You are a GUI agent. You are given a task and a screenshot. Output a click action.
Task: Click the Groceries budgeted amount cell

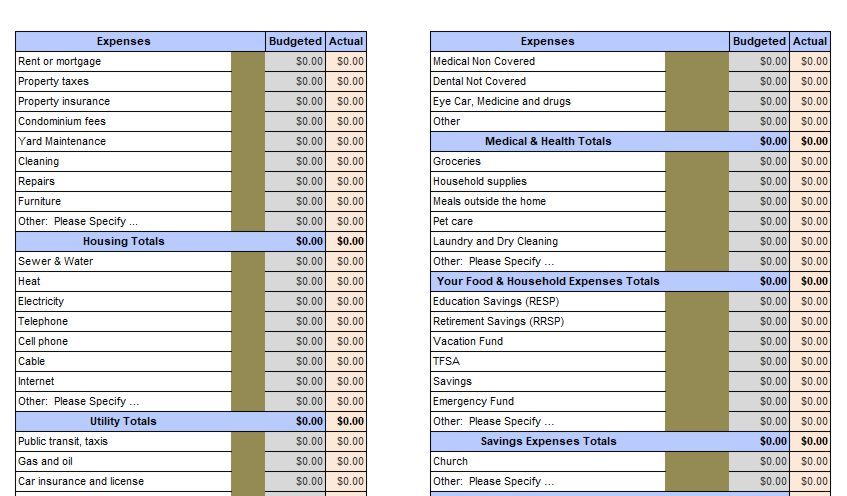(x=759, y=162)
